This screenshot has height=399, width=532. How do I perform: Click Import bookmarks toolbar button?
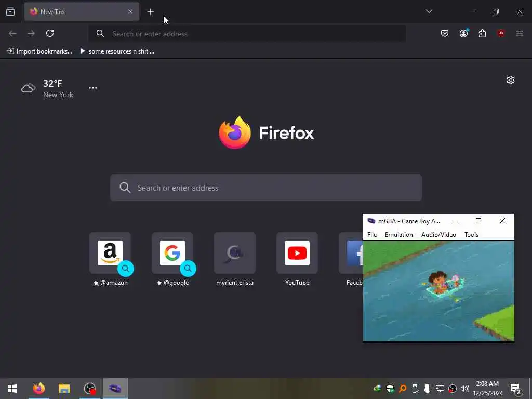click(x=39, y=51)
